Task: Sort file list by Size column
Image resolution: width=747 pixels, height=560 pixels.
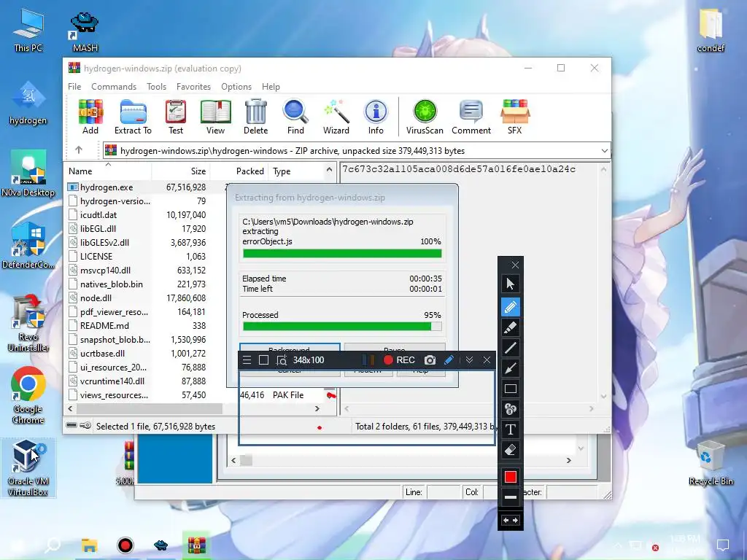Action: pos(181,171)
